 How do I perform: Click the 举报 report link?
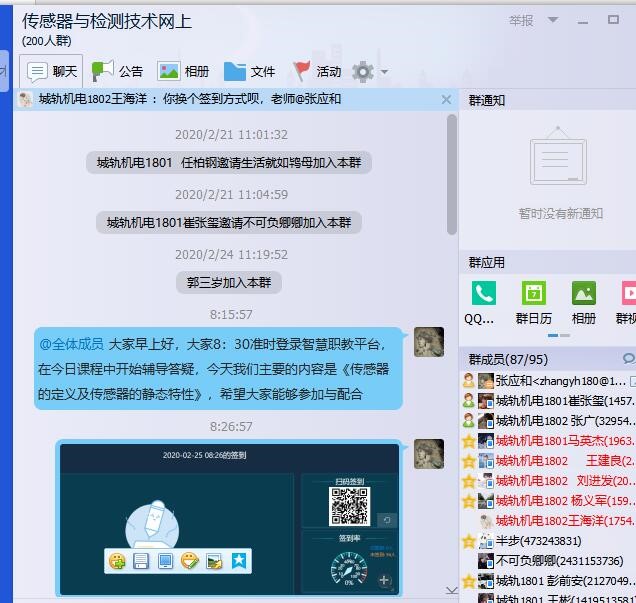point(521,20)
